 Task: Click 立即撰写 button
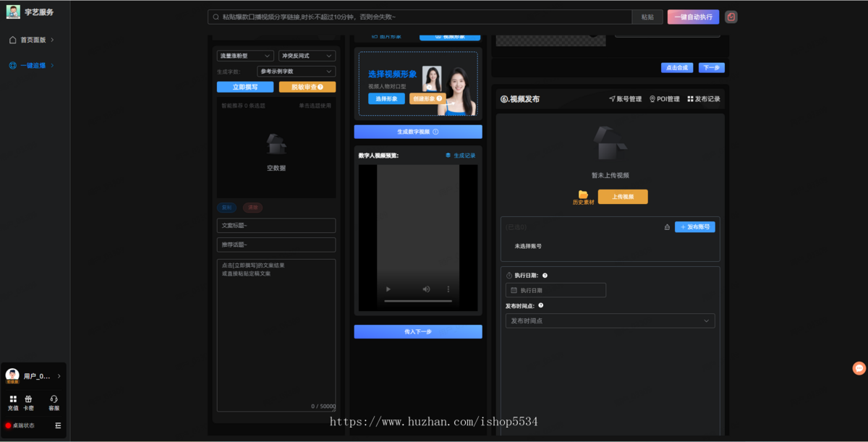(245, 87)
